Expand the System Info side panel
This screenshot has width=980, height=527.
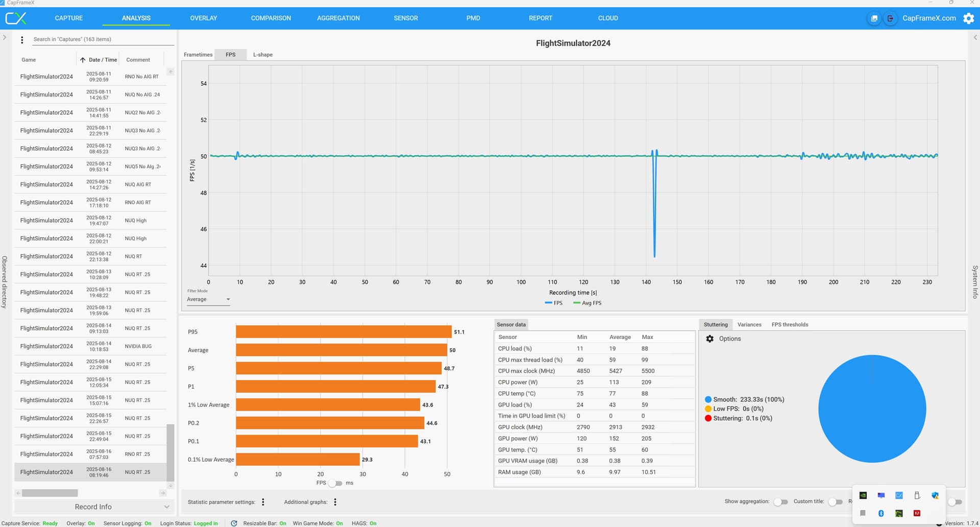pyautogui.click(x=975, y=37)
